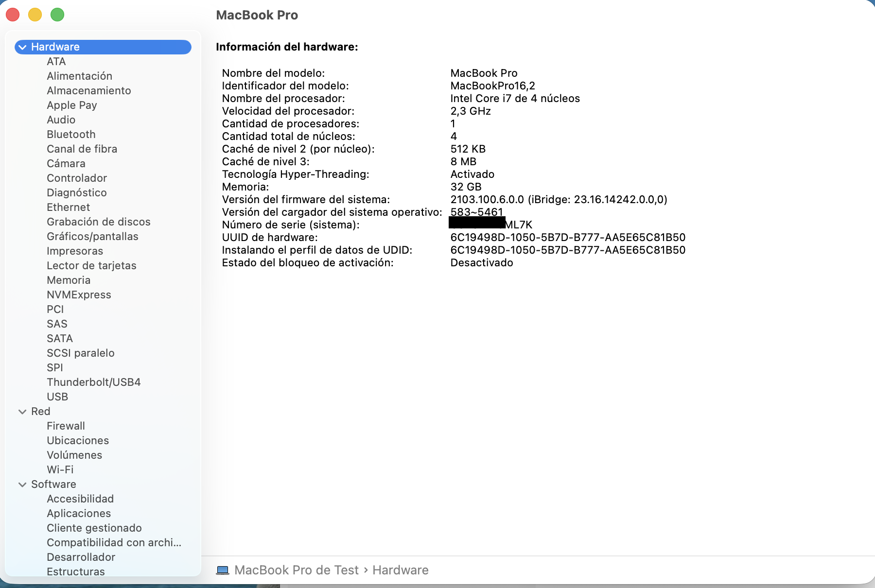Select the UUID de hardware value

tap(567, 238)
